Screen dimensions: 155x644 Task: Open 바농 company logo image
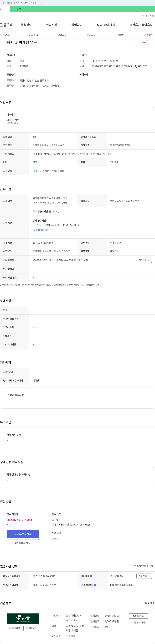click(23, 618)
